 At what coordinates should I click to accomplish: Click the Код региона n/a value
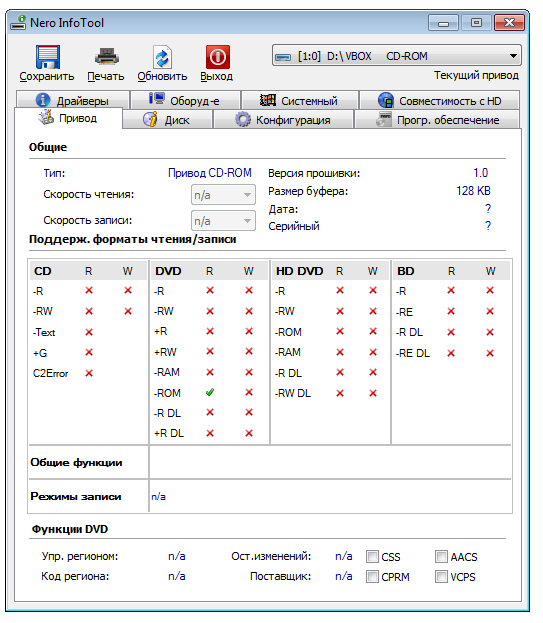tap(177, 576)
